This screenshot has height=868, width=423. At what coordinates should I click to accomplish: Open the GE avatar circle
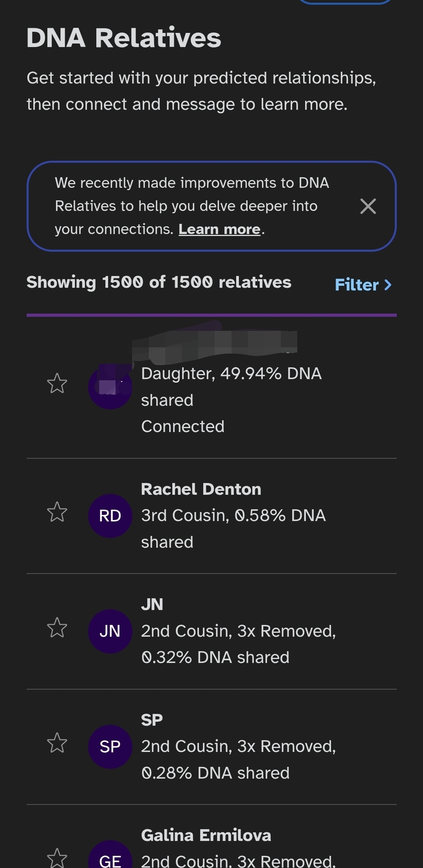click(110, 859)
